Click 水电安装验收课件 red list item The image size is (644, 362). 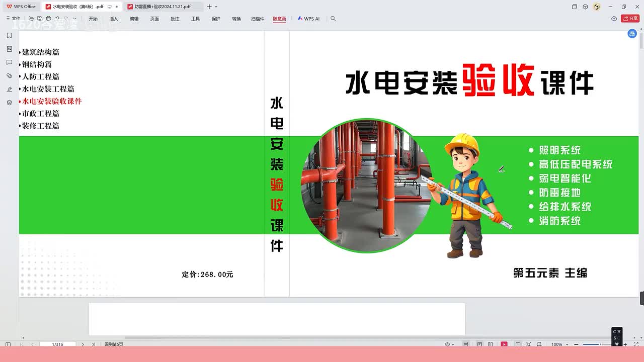pyautogui.click(x=52, y=101)
